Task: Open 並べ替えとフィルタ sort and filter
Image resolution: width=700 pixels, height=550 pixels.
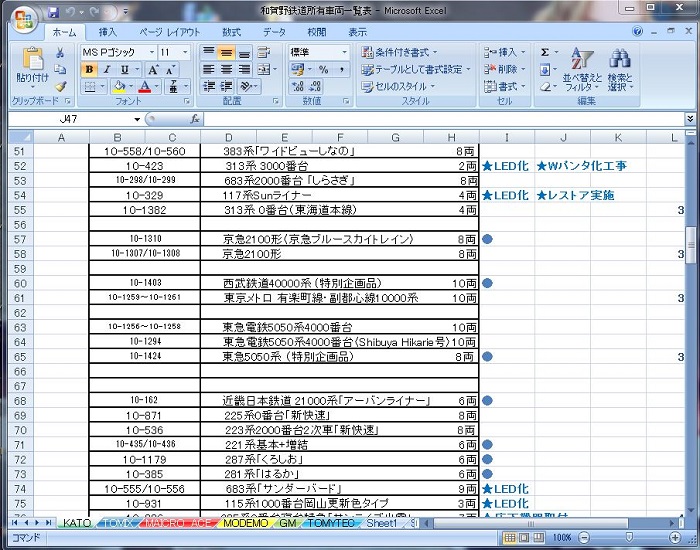Action: 582,69
